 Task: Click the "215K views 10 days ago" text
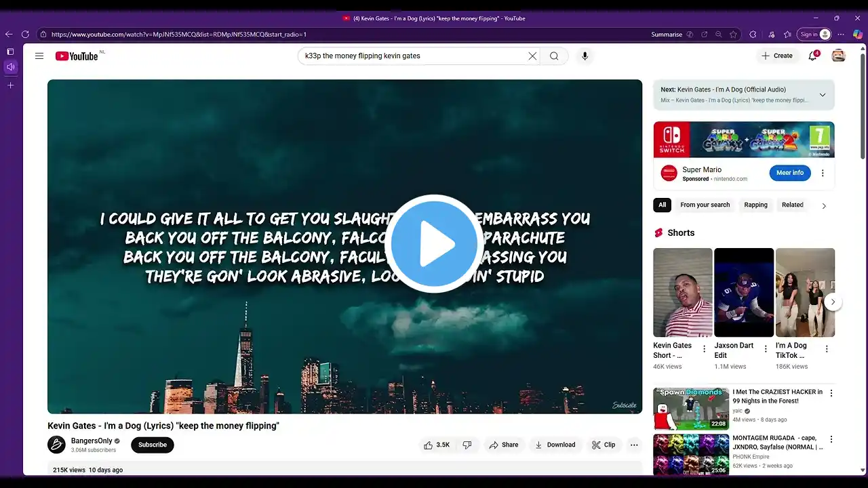pos(88,470)
